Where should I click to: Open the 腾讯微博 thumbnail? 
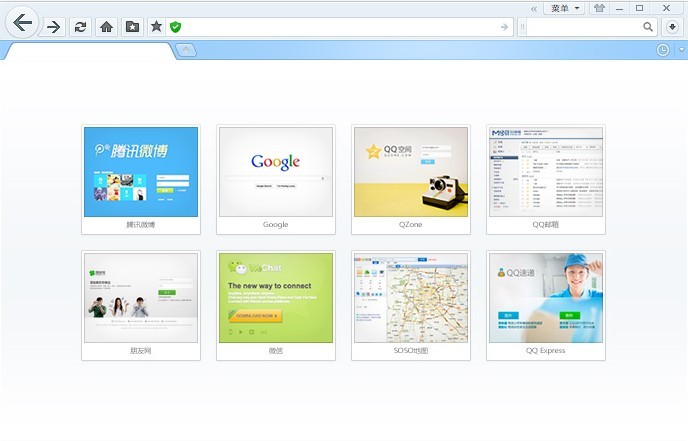point(141,172)
